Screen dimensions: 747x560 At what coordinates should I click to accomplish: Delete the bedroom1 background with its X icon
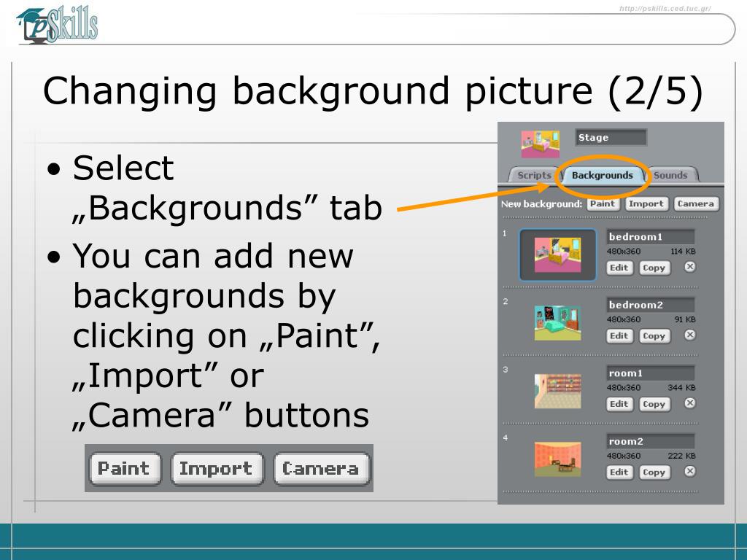click(690, 267)
